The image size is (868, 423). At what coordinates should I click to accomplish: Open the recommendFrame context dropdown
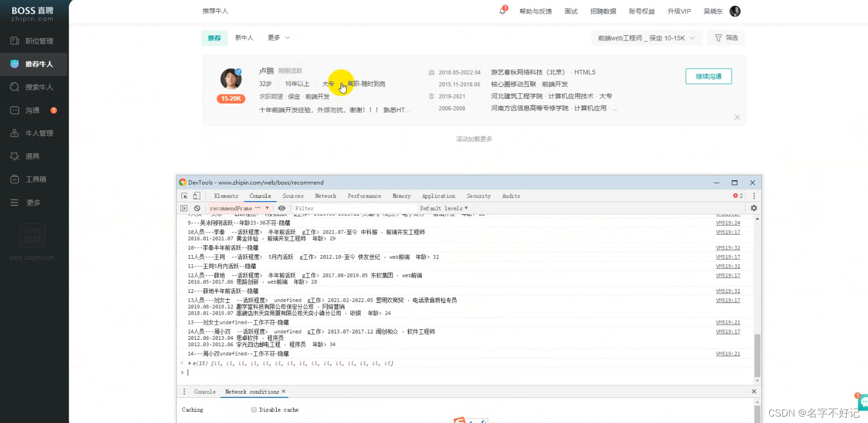click(x=239, y=209)
